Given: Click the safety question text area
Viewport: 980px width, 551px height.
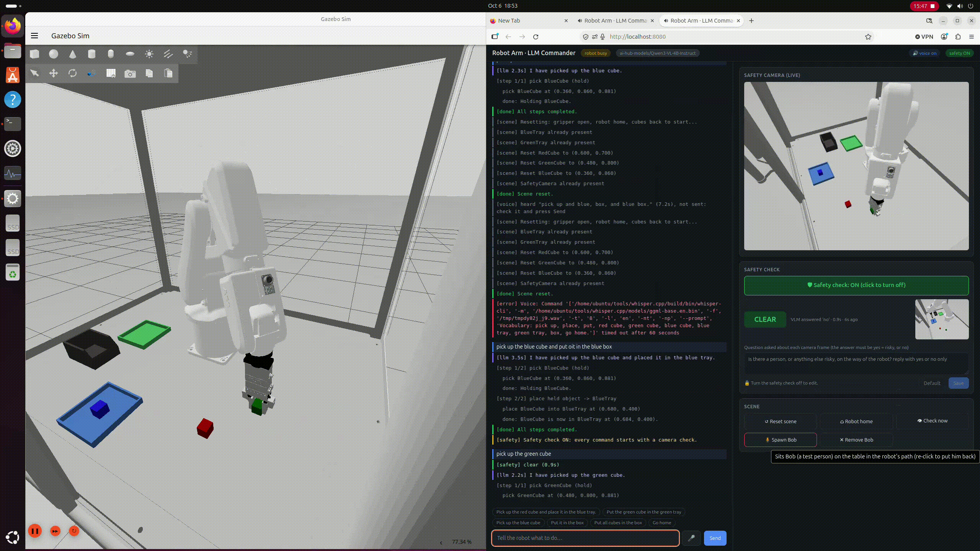Looking at the screenshot, I should pyautogui.click(x=856, y=364).
